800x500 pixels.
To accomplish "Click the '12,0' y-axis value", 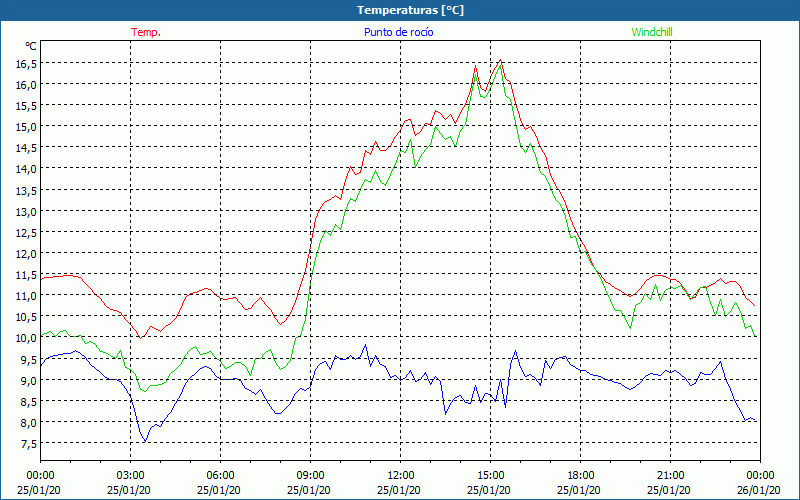I will tap(27, 254).
